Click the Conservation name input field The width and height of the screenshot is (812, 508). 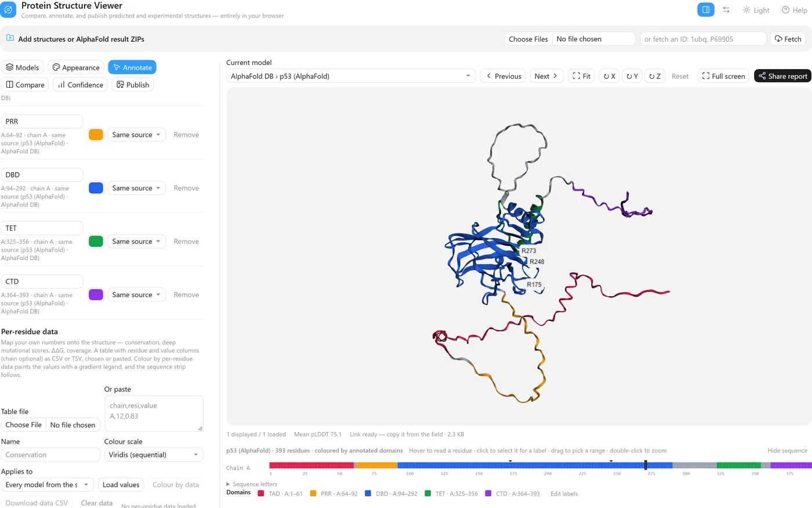coord(50,455)
